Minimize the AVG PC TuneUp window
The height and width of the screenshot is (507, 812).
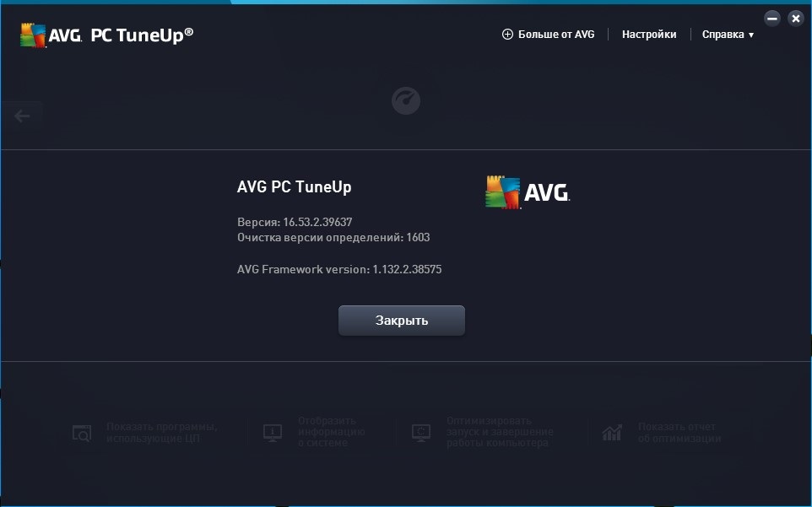pos(772,19)
